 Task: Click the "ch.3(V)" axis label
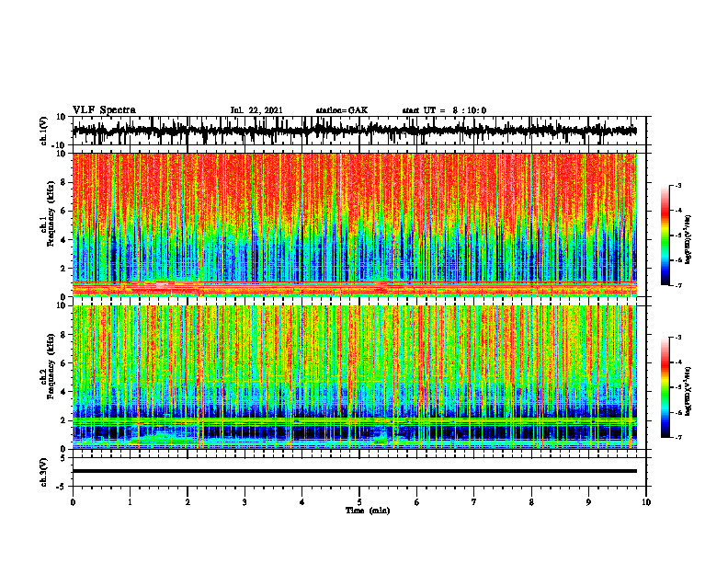[44, 472]
